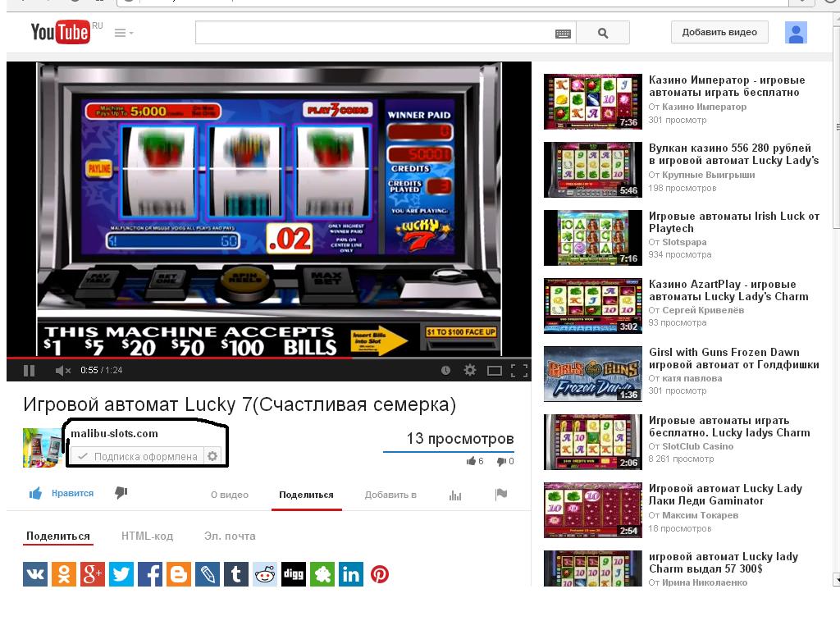840x630 pixels.
Task: Report the video with flag icon
Action: (501, 494)
